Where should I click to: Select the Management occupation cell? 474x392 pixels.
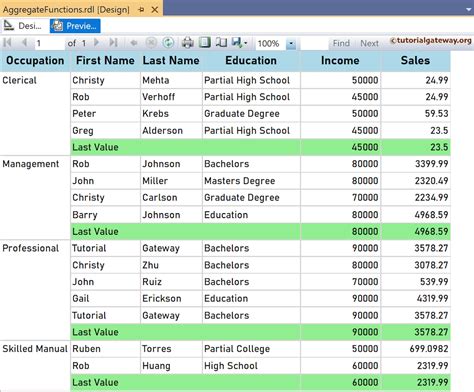[x=35, y=197]
